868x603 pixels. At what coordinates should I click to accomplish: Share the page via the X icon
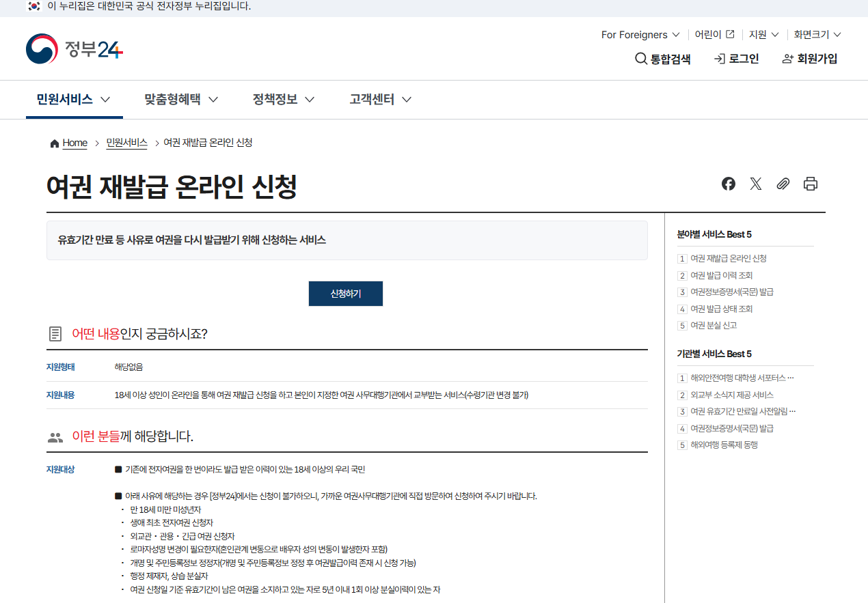(755, 184)
